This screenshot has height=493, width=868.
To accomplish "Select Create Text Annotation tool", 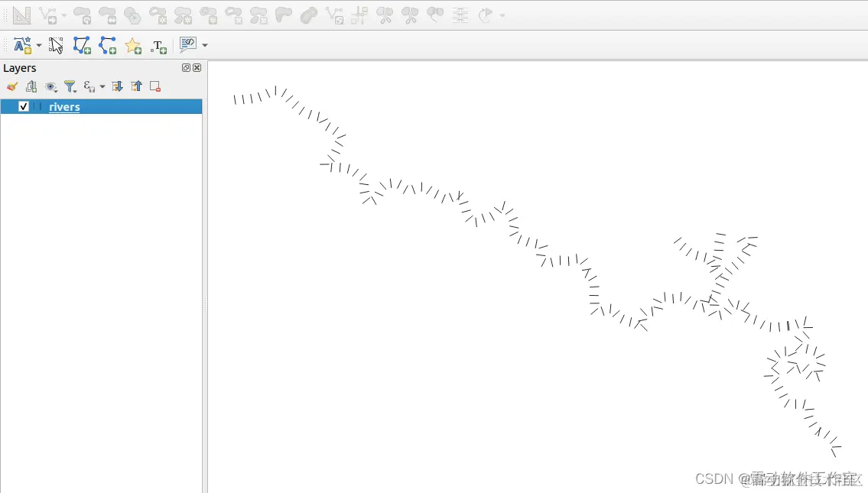I will pos(159,47).
